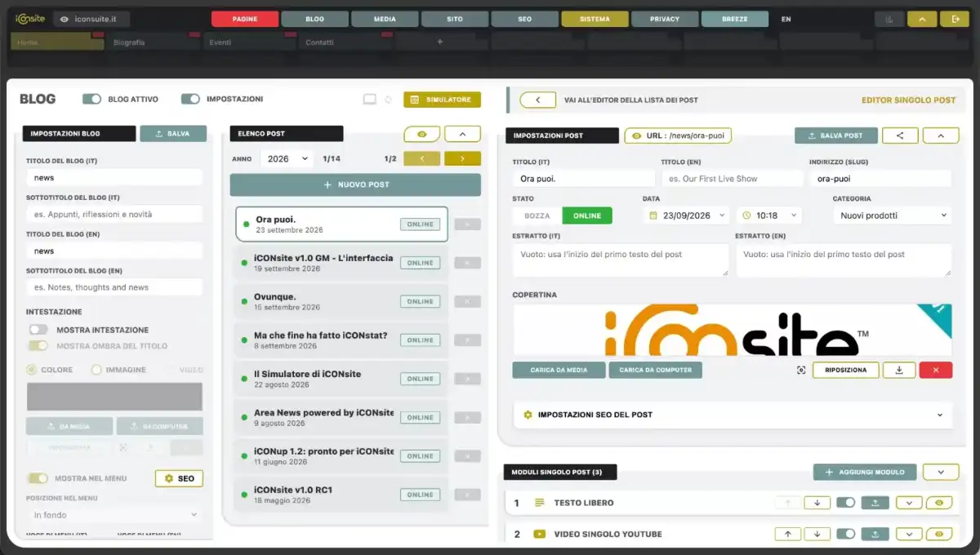980x555 pixels.
Task: Open the Simulatore calendar button
Action: pos(442,100)
